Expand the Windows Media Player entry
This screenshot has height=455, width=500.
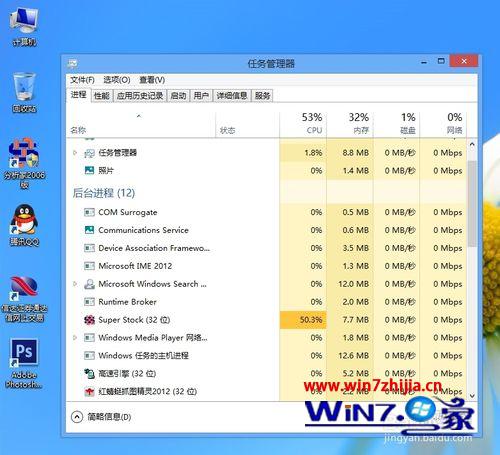[x=75, y=338]
